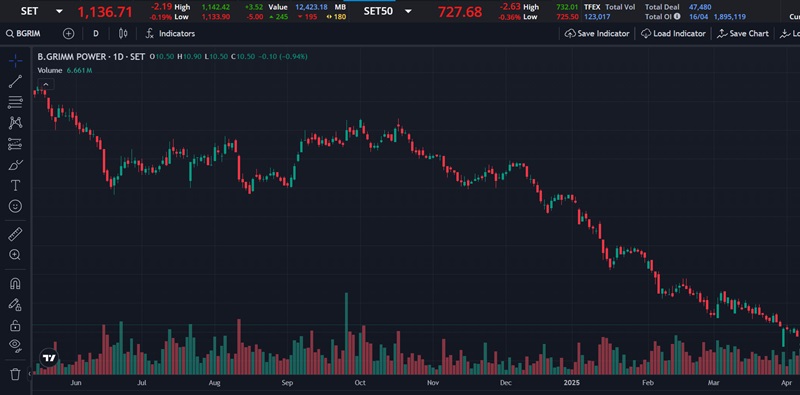Toggle magnet mode snapping
The height and width of the screenshot is (395, 800).
[x=15, y=283]
